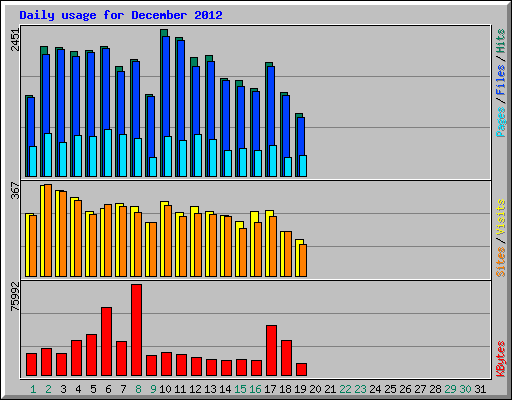Select day 18 on the x-axis
The image size is (512, 400).
point(285,389)
